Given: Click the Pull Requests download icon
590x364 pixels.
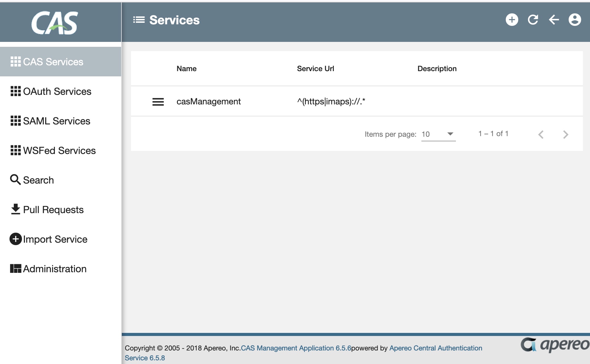Looking at the screenshot, I should pos(15,209).
